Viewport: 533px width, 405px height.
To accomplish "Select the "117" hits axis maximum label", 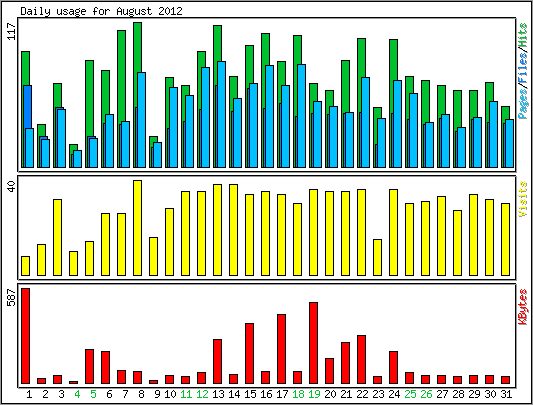I will pyautogui.click(x=12, y=32).
